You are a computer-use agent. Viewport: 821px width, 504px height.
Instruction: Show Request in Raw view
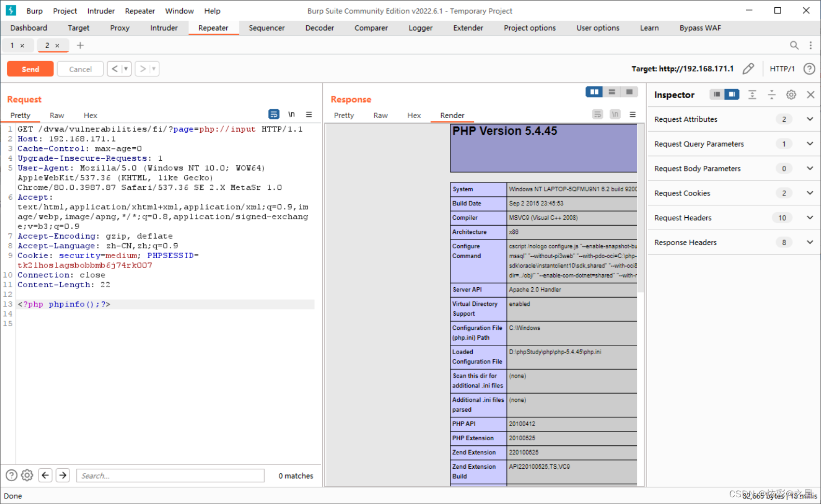coord(57,115)
